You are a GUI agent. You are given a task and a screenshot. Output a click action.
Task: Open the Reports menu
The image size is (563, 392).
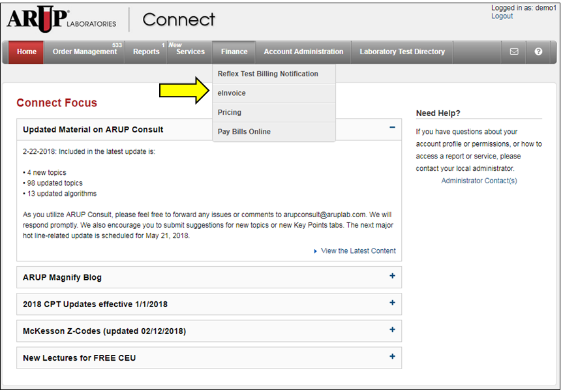[x=146, y=52]
